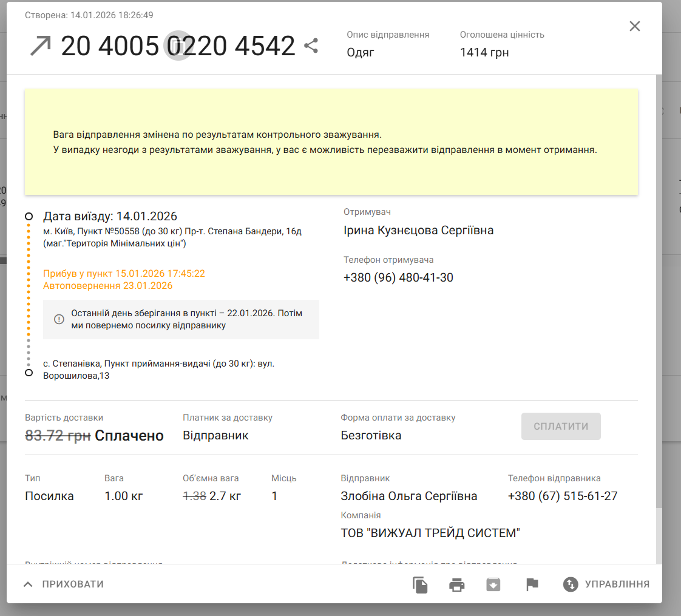Click the Степанівка destination address

pos(158,370)
